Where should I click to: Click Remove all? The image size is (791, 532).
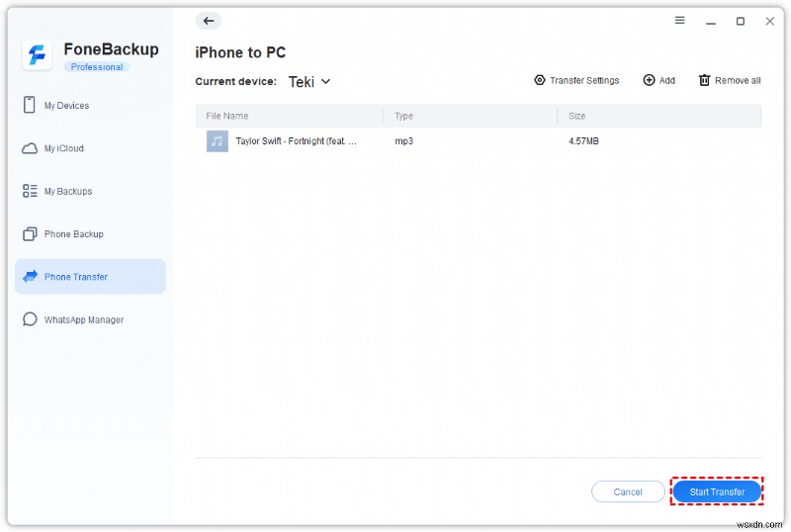tap(730, 80)
